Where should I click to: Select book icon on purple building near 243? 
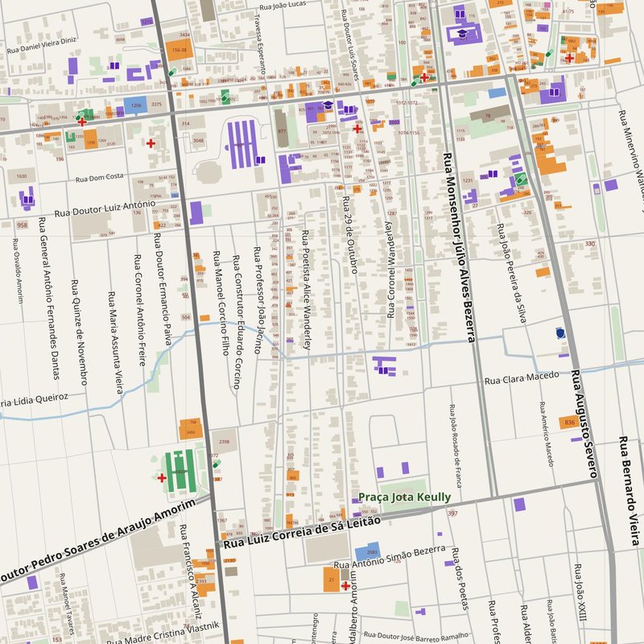[554, 92]
